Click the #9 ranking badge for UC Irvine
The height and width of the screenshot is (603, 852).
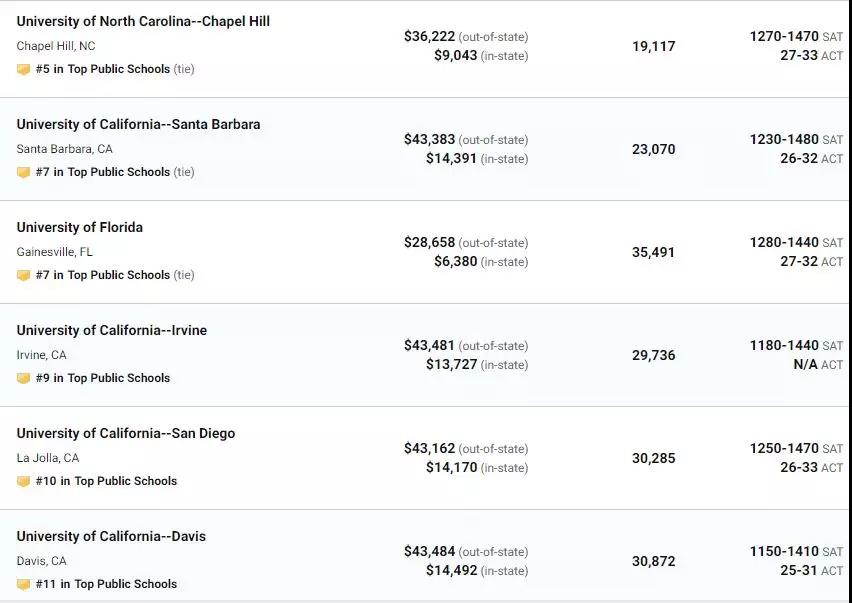(23, 378)
